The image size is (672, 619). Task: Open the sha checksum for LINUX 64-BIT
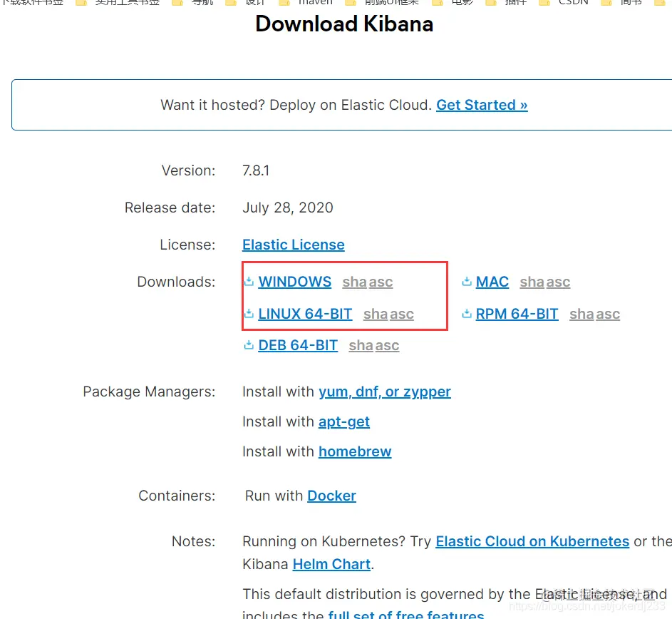tap(376, 314)
